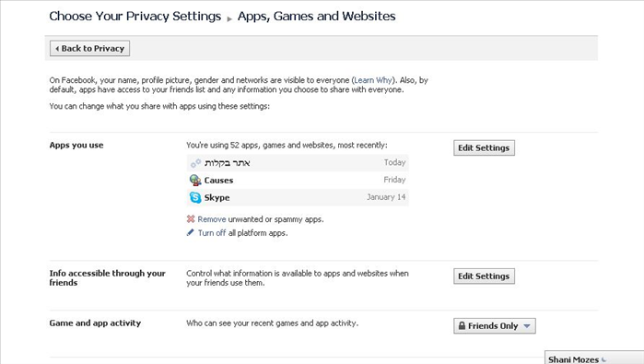Click the Skype app icon

pos(195,197)
